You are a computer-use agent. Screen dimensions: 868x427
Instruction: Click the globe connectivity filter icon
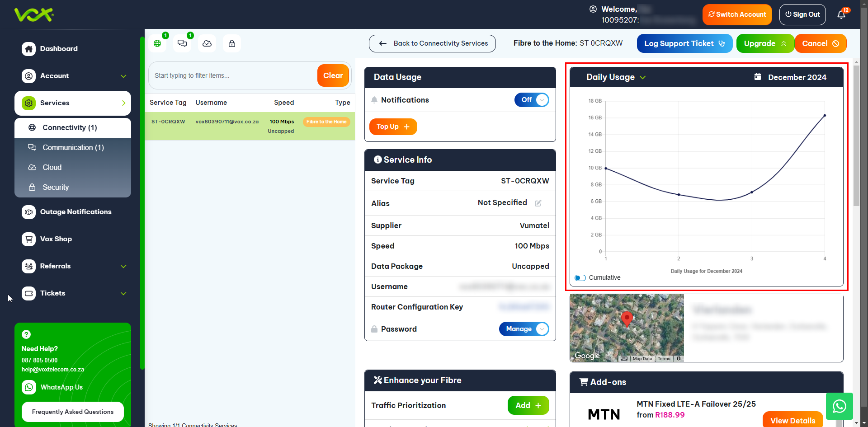point(157,43)
